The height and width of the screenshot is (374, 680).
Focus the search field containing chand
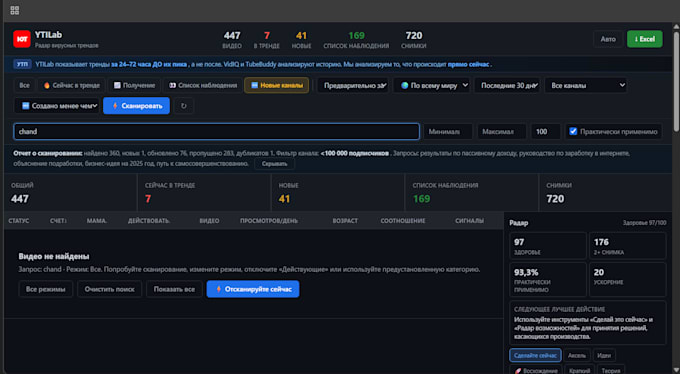(x=216, y=131)
